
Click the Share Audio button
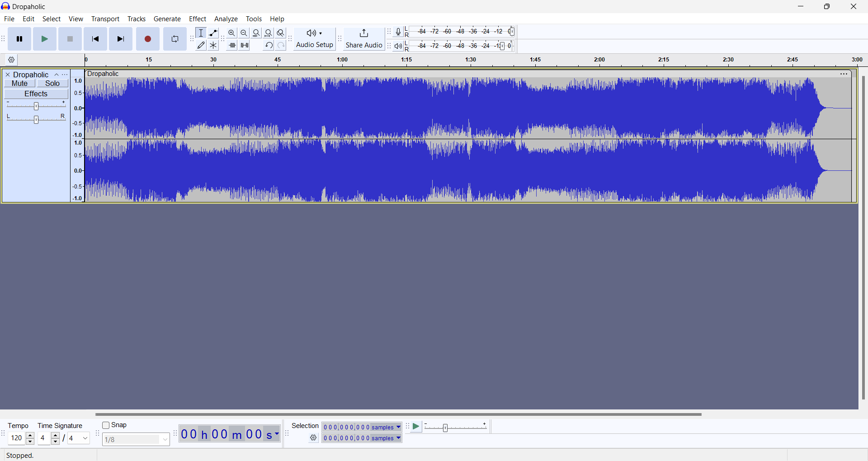click(x=364, y=39)
